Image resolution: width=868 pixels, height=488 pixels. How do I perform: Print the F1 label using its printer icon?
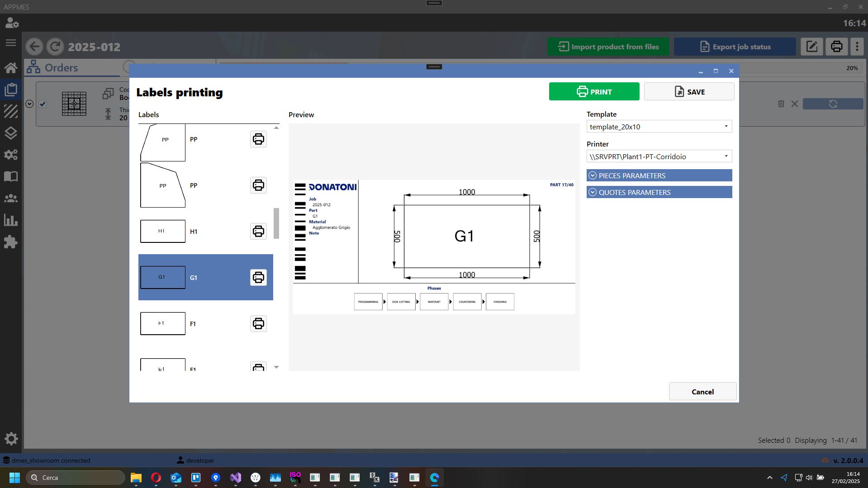[x=258, y=323]
